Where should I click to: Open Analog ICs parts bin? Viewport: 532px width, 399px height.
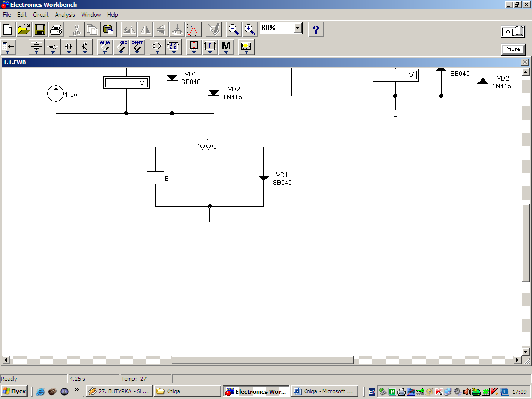pyautogui.click(x=105, y=47)
